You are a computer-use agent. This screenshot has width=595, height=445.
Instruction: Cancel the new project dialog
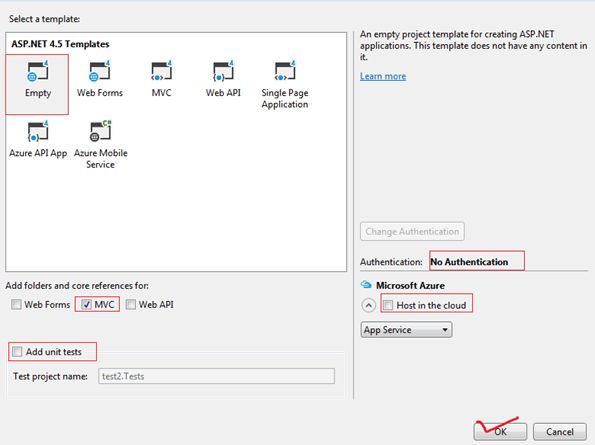coord(560,431)
